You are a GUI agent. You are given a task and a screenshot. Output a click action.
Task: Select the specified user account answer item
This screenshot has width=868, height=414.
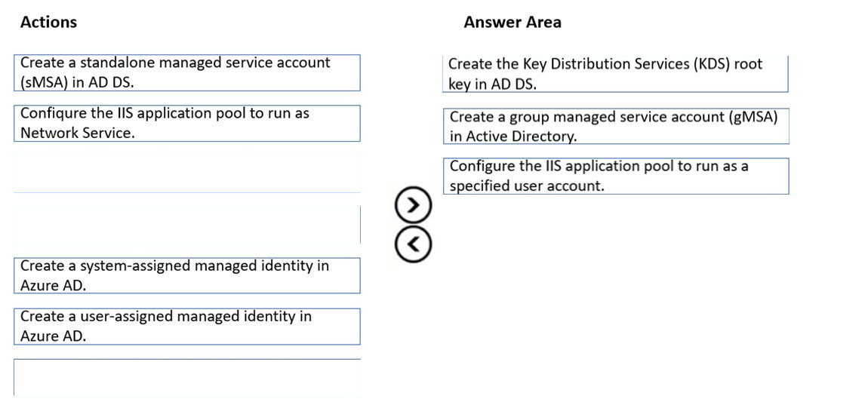(615, 176)
